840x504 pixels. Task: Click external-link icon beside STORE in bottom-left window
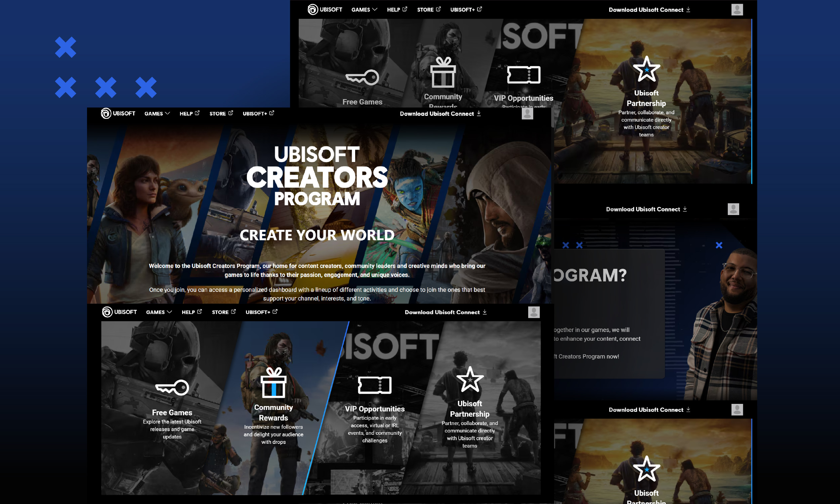(x=233, y=311)
